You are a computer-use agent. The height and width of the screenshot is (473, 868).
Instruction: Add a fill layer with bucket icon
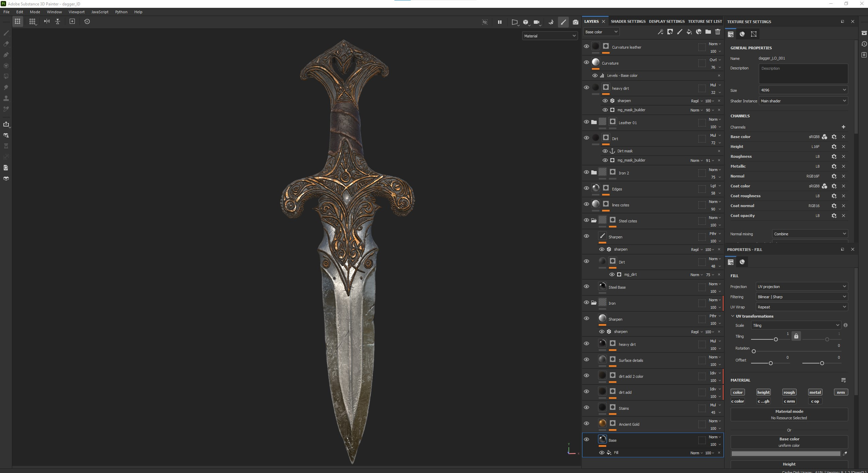click(689, 32)
